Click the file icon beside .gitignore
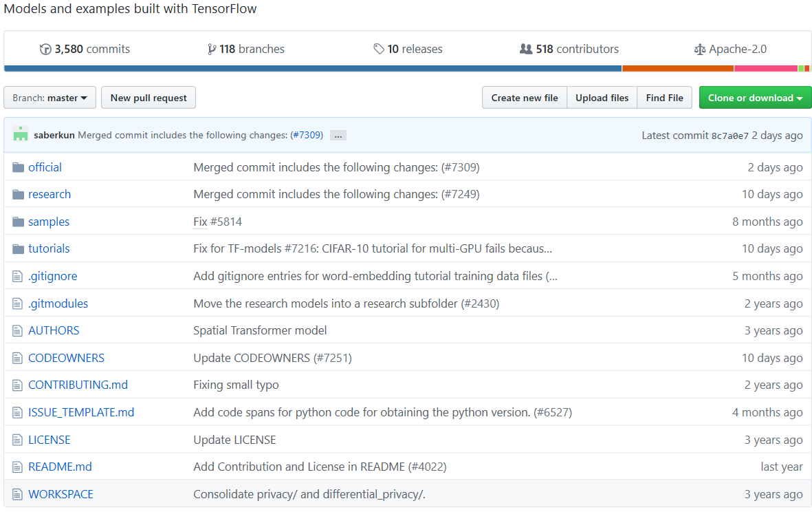This screenshot has width=812, height=512. (18, 276)
